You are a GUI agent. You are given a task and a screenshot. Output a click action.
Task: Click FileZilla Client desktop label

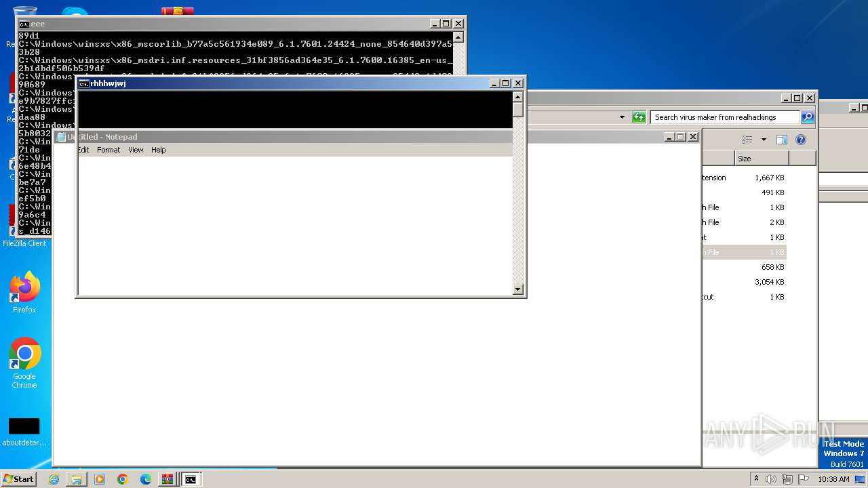click(24, 243)
